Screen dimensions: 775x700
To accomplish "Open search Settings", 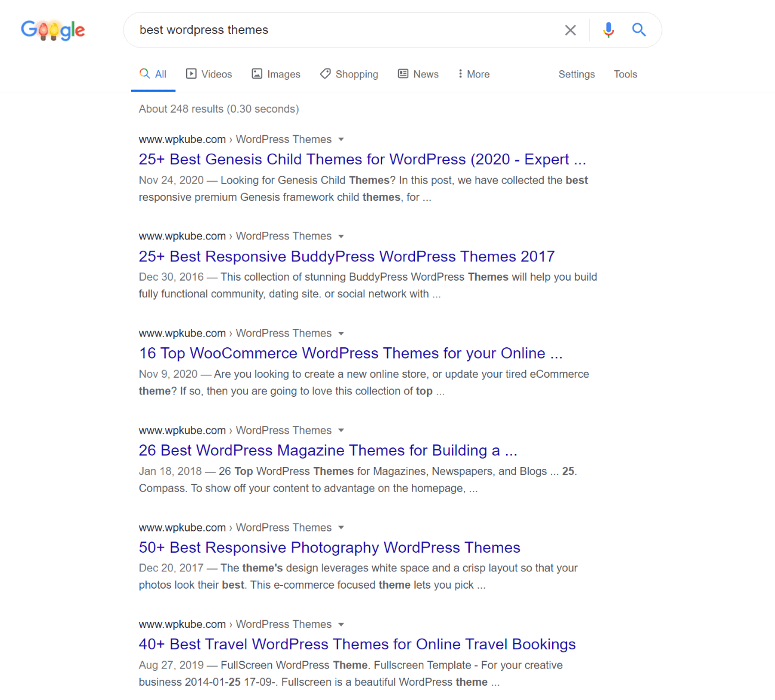I will pos(576,74).
